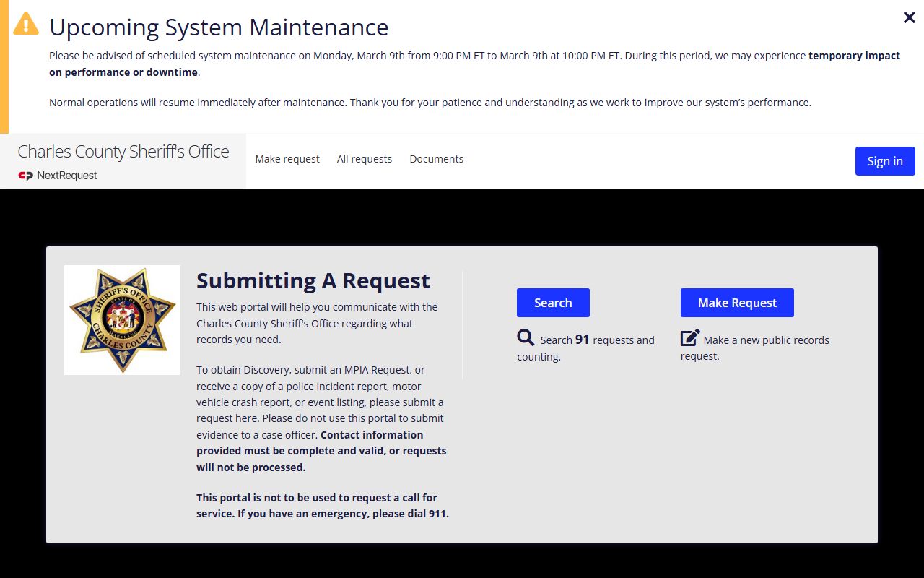The height and width of the screenshot is (578, 924).
Task: Open the Make request nav item
Action: 287,159
